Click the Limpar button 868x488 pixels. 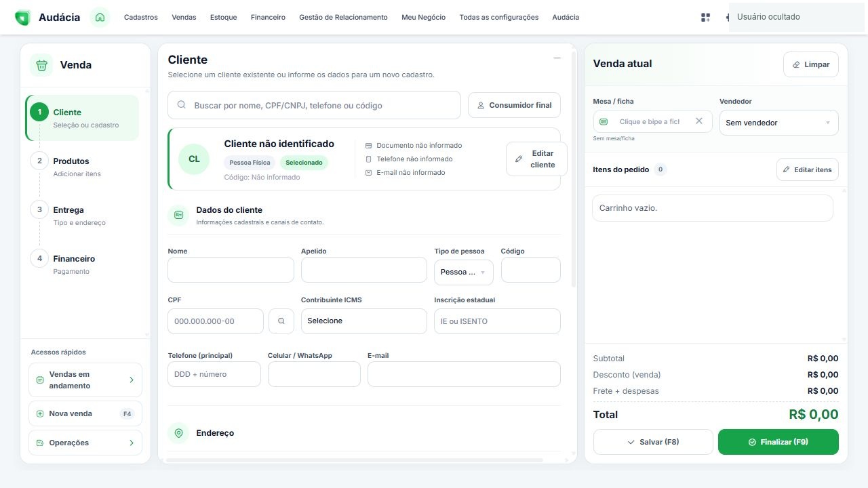(811, 64)
